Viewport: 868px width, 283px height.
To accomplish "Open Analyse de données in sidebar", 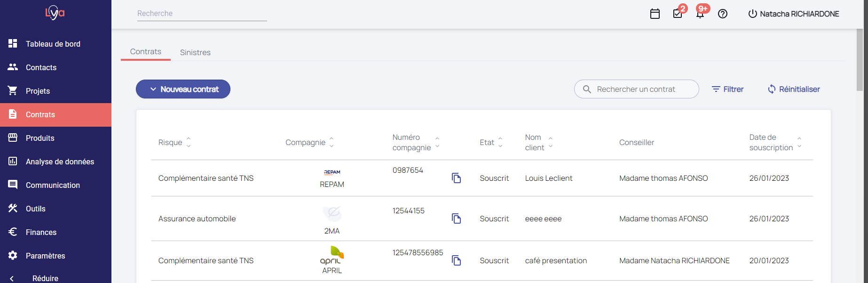I will click(60, 162).
